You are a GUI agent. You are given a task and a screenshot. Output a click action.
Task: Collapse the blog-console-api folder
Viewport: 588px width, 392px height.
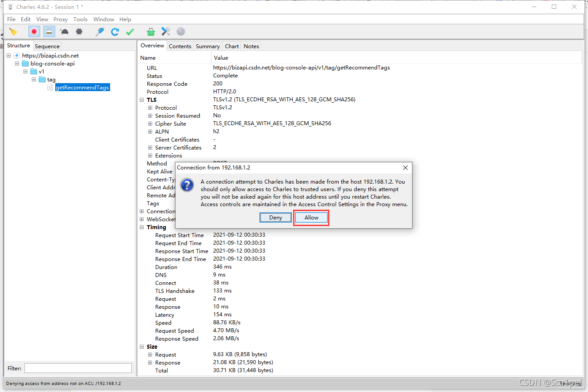[17, 64]
